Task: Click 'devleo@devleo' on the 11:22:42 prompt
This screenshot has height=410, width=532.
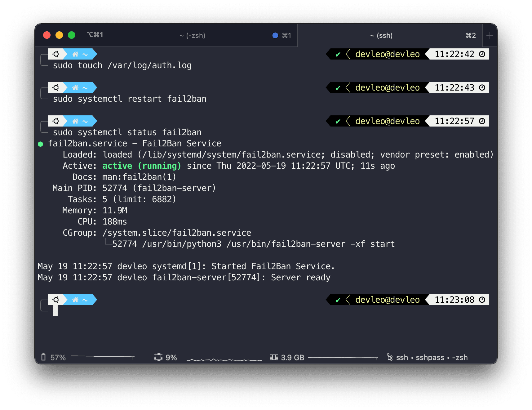Action: [x=388, y=54]
